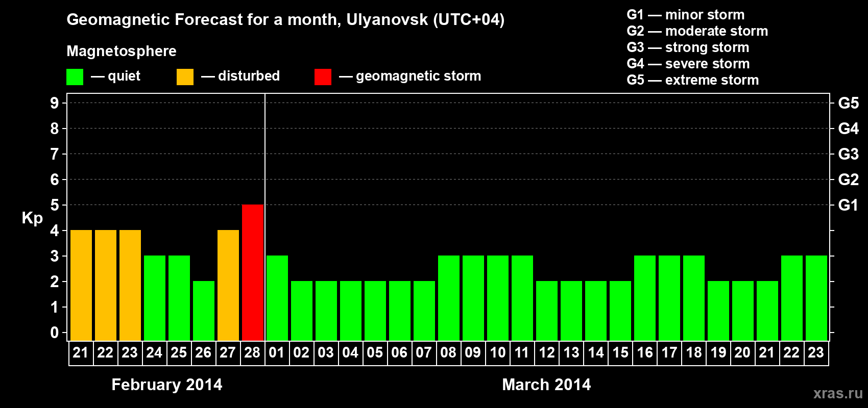Click the 'G3 — strong storm' legend text

(x=688, y=47)
